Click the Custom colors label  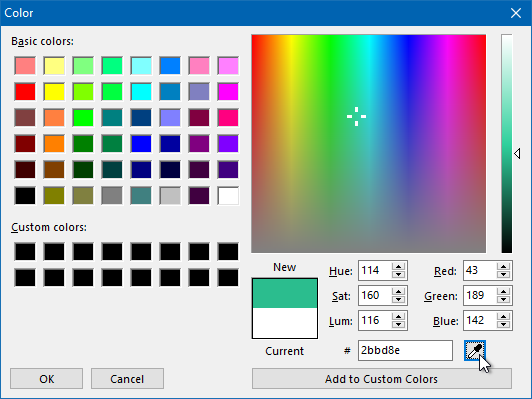click(x=49, y=227)
